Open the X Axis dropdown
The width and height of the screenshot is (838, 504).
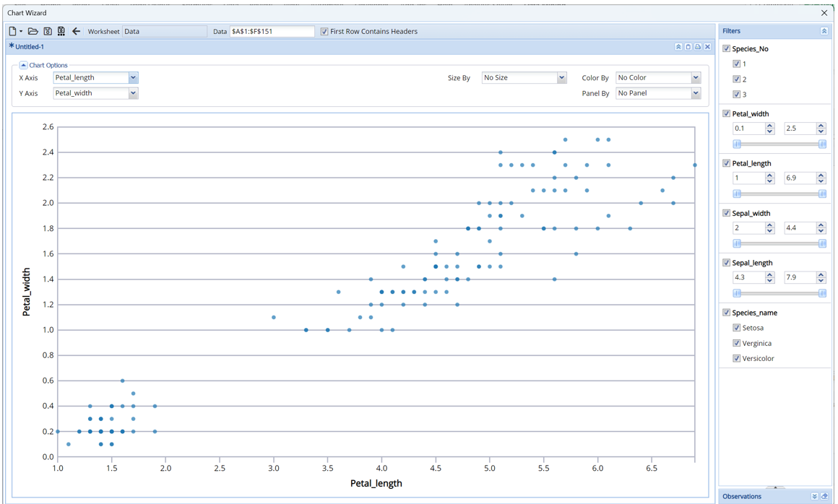133,78
